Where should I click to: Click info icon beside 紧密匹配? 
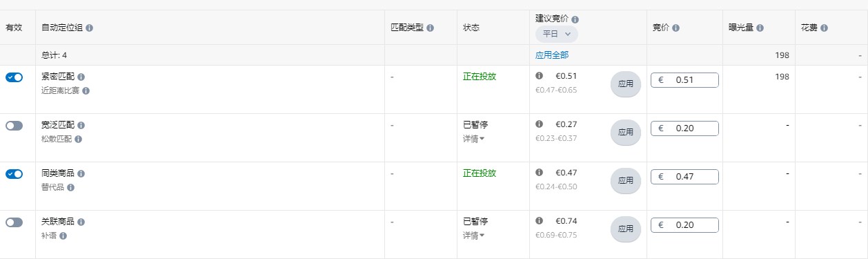point(81,77)
